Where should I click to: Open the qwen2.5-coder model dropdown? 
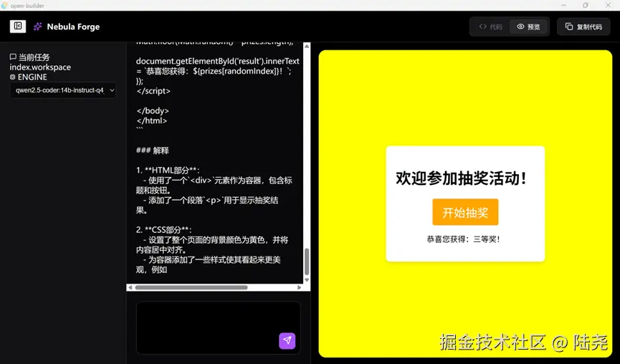(63, 90)
